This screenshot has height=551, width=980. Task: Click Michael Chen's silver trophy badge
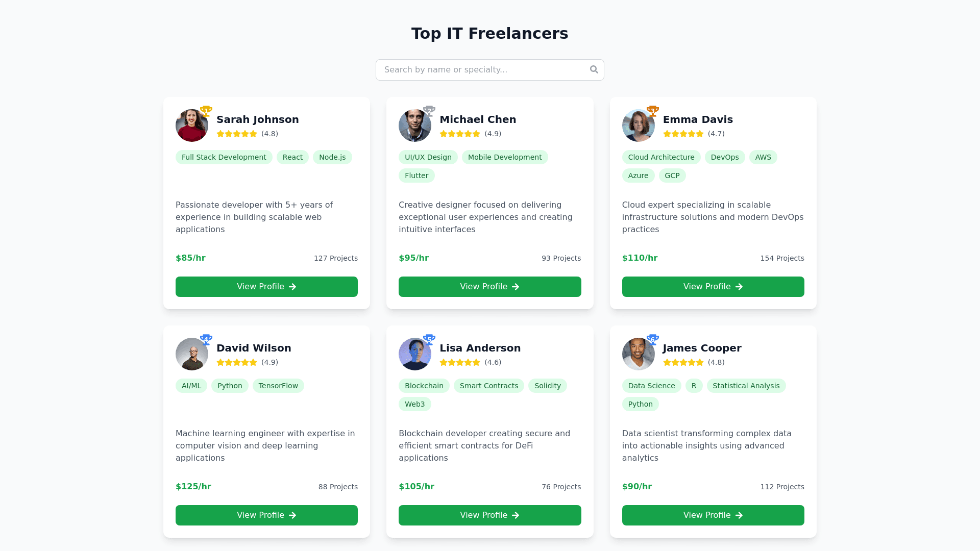click(429, 111)
